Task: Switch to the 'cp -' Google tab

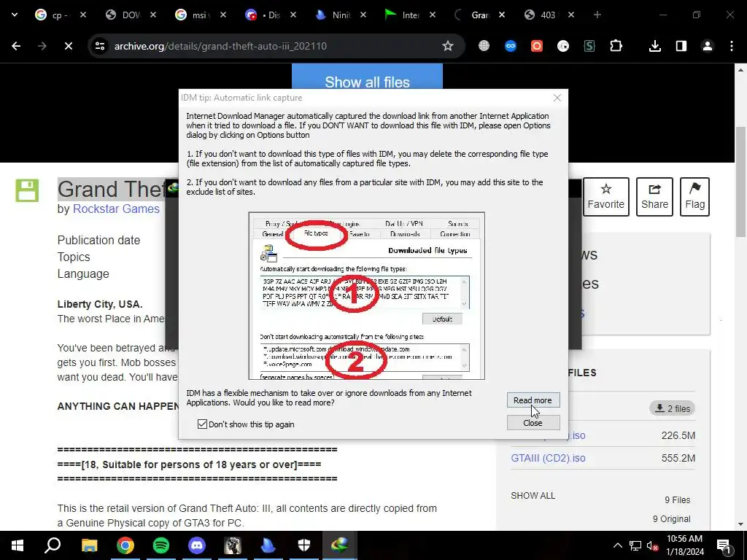Action: 60,15
